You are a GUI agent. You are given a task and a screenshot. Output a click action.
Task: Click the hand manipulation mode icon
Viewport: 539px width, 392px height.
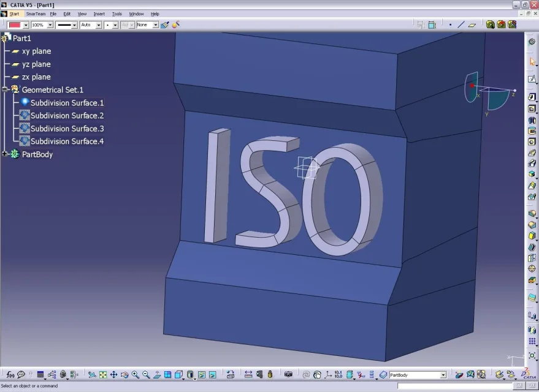click(317, 374)
